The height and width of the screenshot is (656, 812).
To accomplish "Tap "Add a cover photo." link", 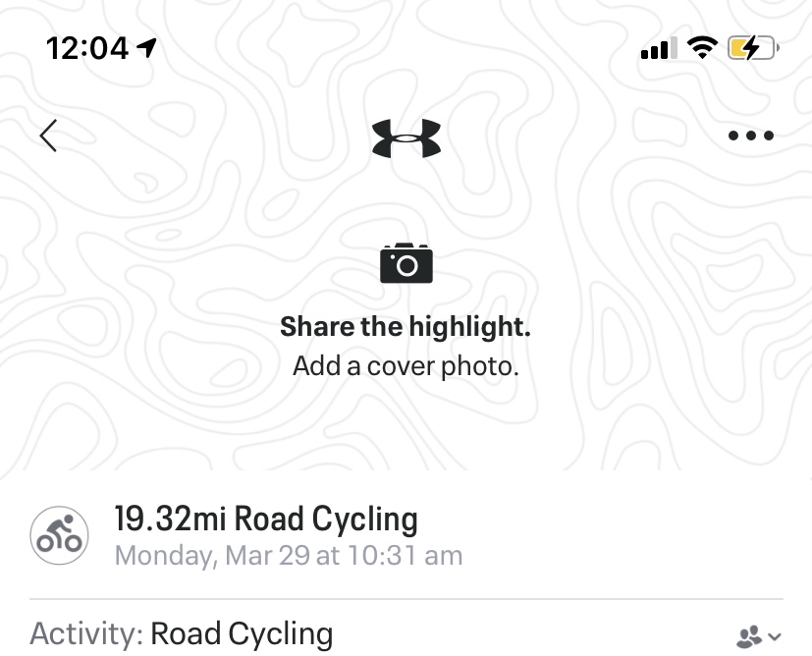I will [406, 366].
